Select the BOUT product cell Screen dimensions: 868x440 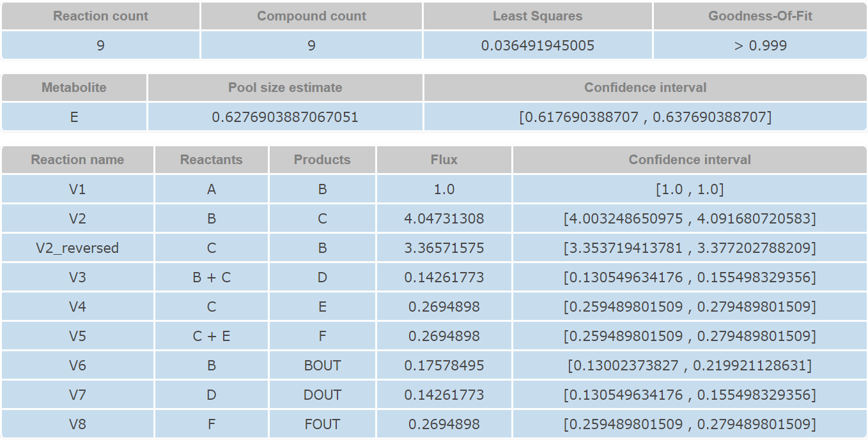click(x=322, y=365)
